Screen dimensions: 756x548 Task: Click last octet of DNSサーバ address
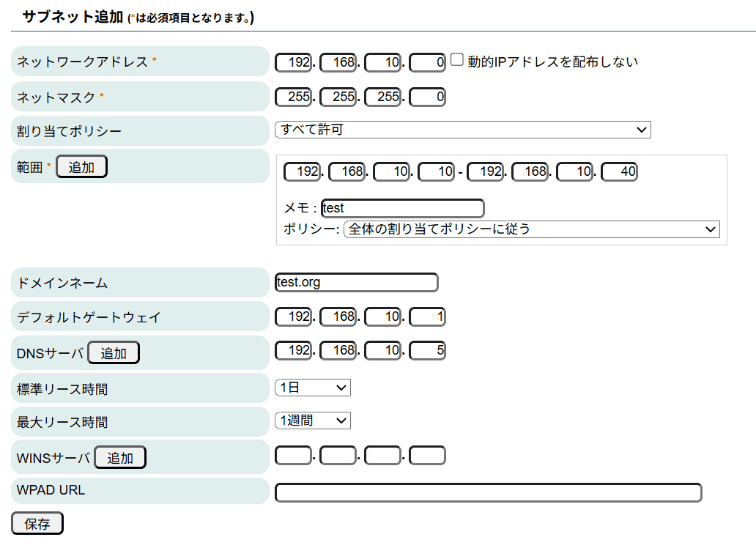tap(427, 351)
